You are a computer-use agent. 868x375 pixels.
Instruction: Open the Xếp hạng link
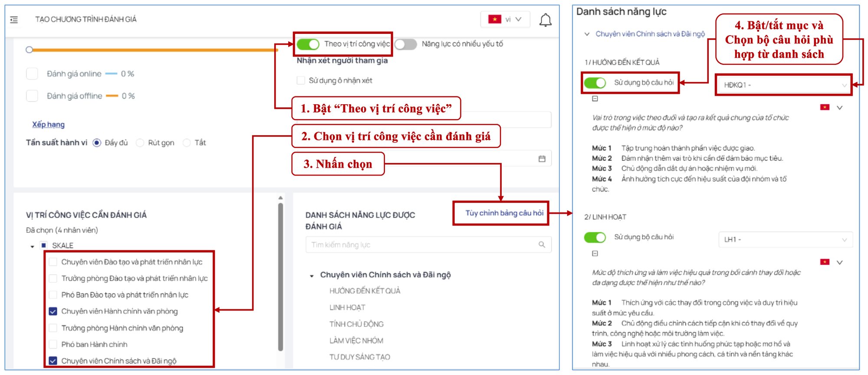[48, 125]
